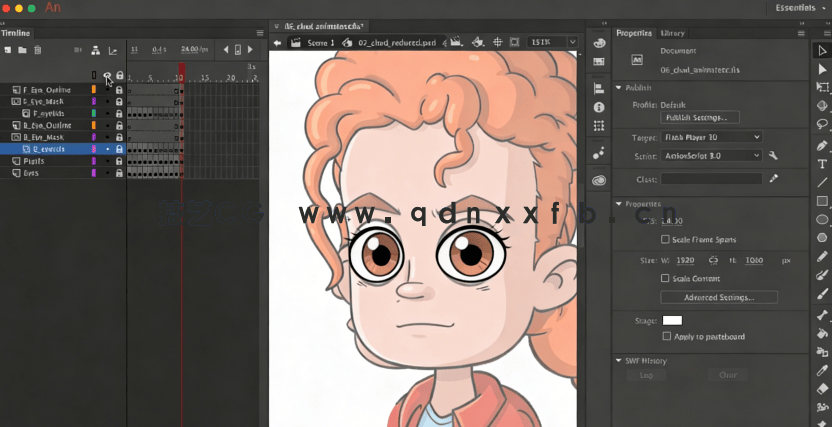Select the 06_chad document tab
832x427 pixels.
click(324, 26)
